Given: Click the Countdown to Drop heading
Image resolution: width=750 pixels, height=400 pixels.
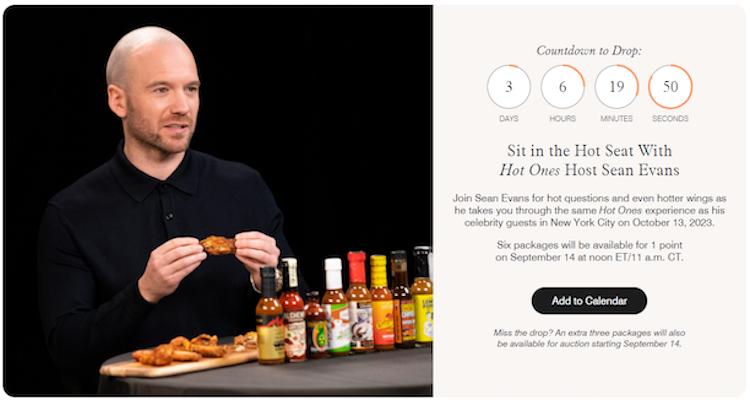Looking at the screenshot, I should [x=589, y=50].
